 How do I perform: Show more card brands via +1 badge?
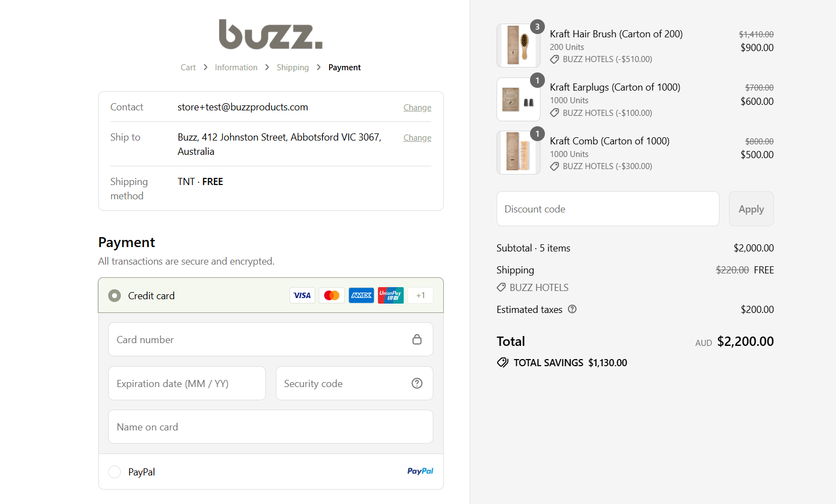click(x=420, y=295)
